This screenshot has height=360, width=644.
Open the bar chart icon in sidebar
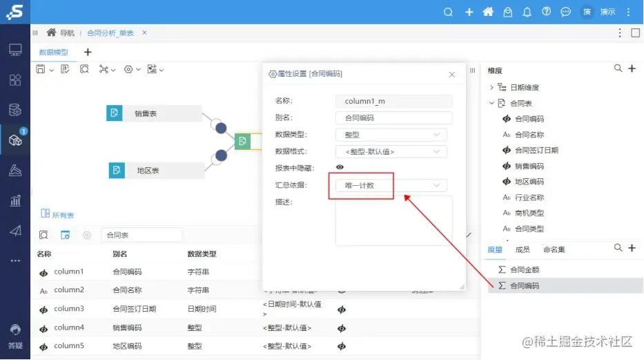coord(15,200)
